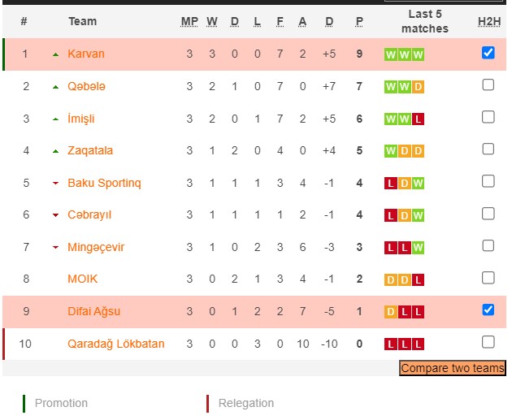The image size is (512, 420).
Task: Open the Baku Sportinq team page
Action: pyautogui.click(x=104, y=183)
